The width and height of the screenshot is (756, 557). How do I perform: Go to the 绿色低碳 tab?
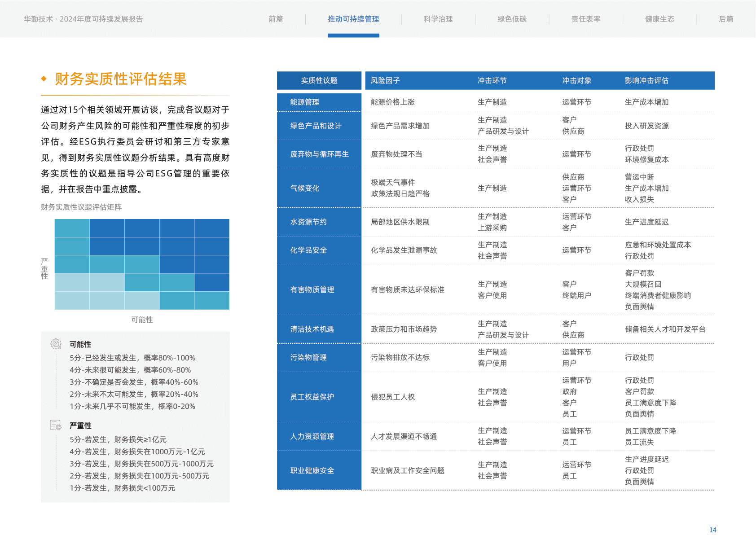pyautogui.click(x=512, y=19)
